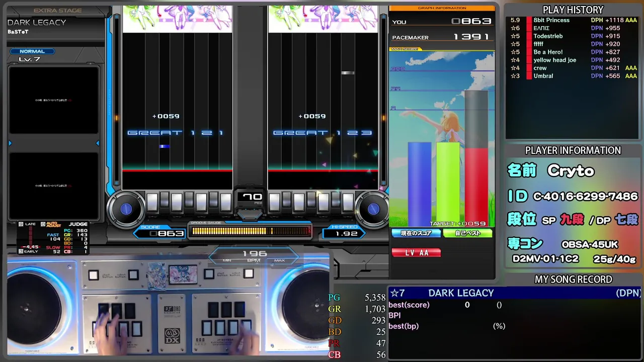
Task: Click the upper black video panel
Action: click(x=53, y=101)
